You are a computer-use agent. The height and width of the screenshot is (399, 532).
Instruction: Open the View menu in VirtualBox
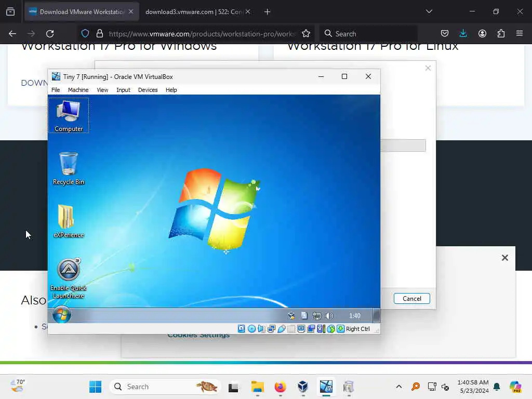[102, 90]
